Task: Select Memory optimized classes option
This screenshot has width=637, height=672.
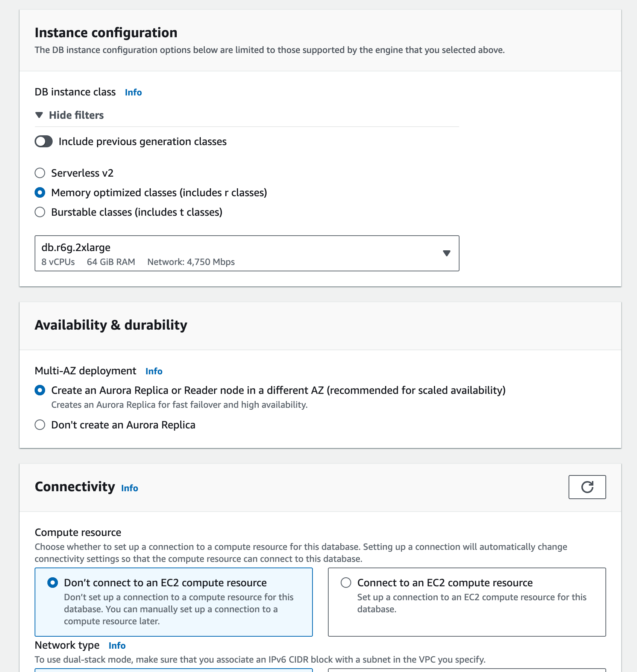Action: click(x=40, y=192)
